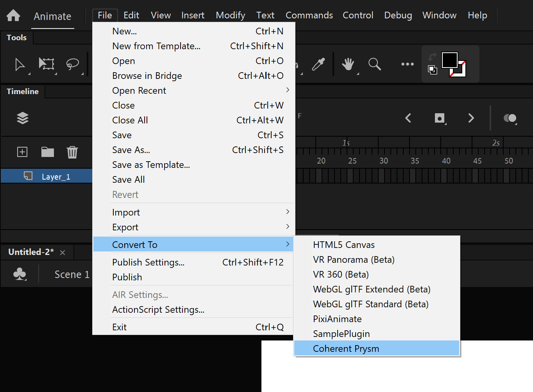Expand the Import submenu
Viewport: 533px width, 392px height.
pos(193,212)
